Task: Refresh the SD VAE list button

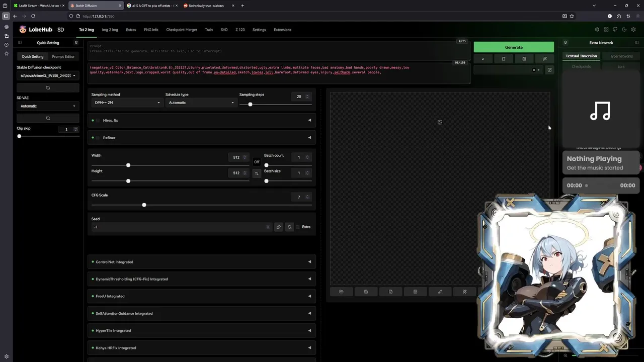Action: (48, 118)
